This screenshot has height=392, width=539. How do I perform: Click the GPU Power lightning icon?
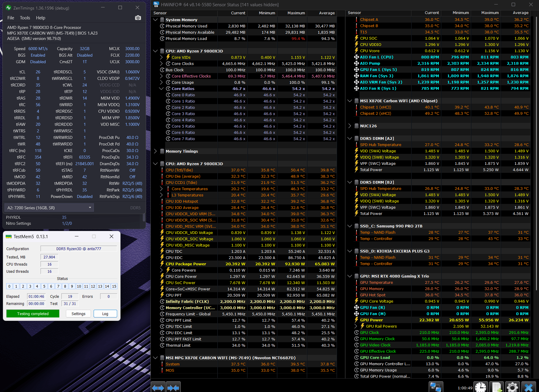(356, 320)
